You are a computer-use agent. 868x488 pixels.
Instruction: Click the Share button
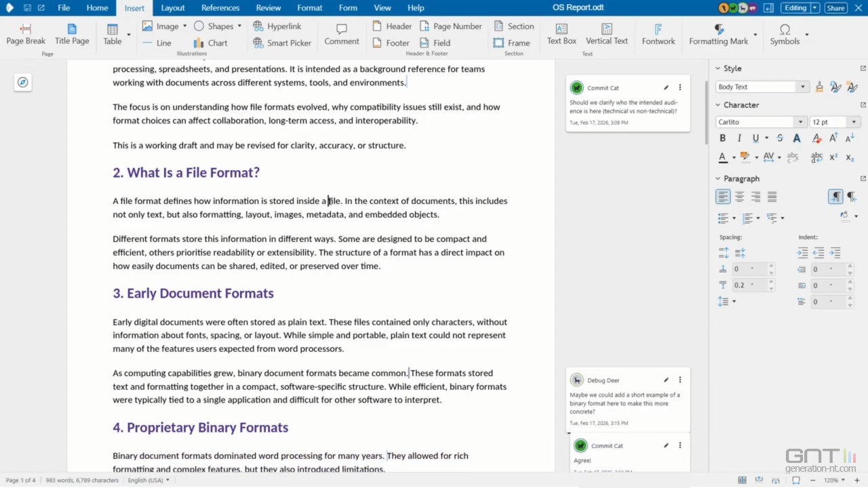pos(835,8)
